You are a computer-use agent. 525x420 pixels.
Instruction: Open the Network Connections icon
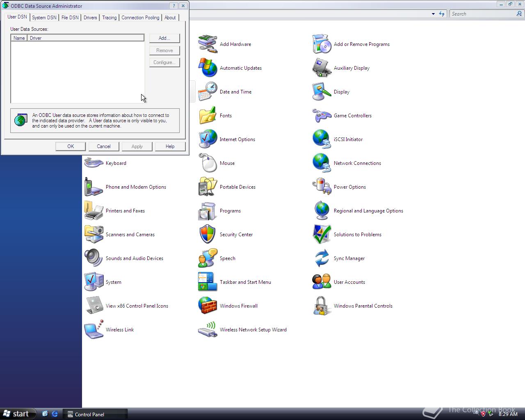tap(322, 163)
